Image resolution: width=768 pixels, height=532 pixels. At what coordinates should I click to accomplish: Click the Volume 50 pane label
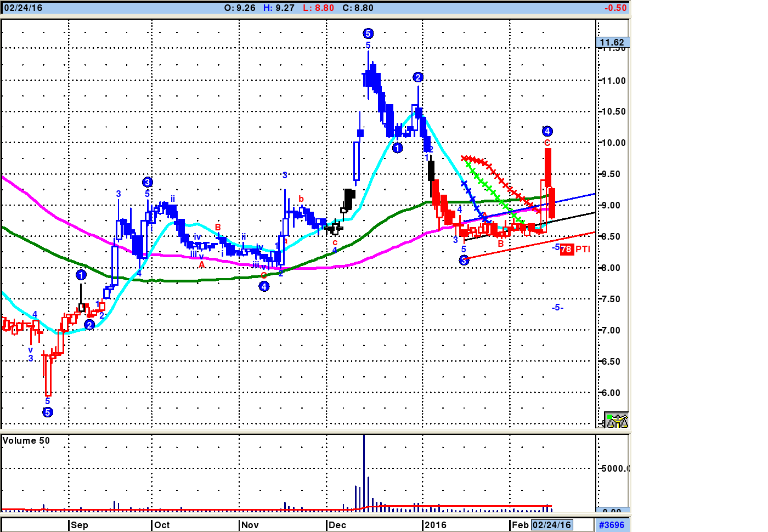pos(26,440)
